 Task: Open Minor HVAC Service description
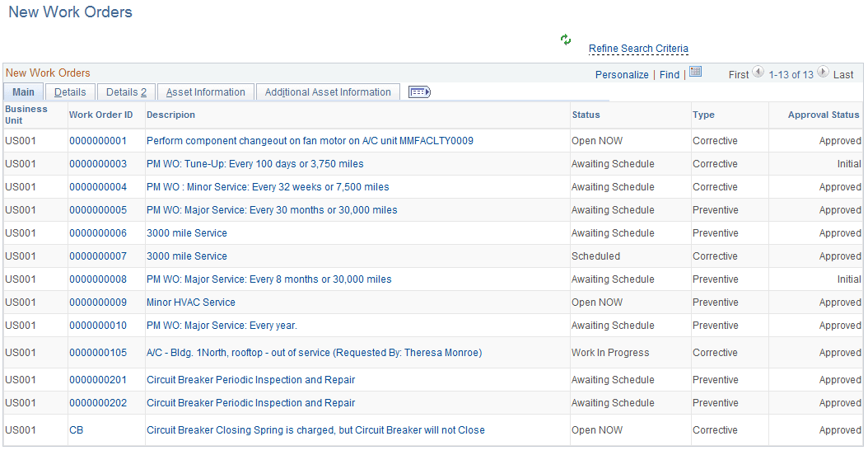pos(191,303)
